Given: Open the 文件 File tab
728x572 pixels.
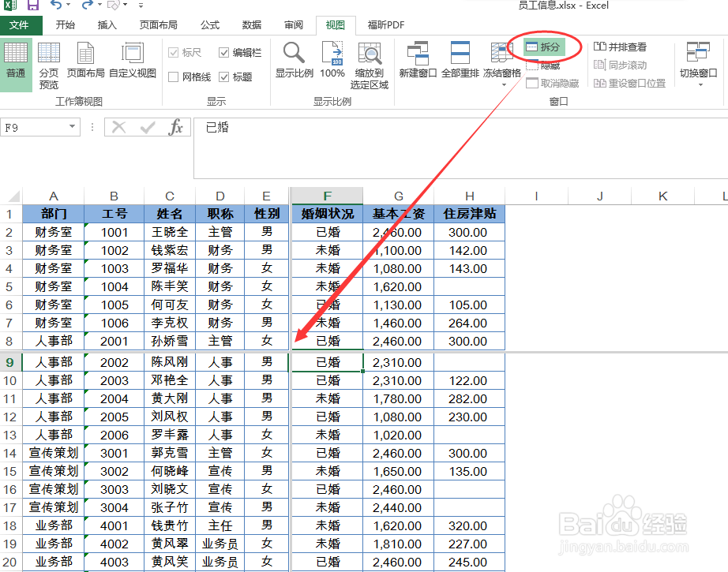Looking at the screenshot, I should click(19, 25).
